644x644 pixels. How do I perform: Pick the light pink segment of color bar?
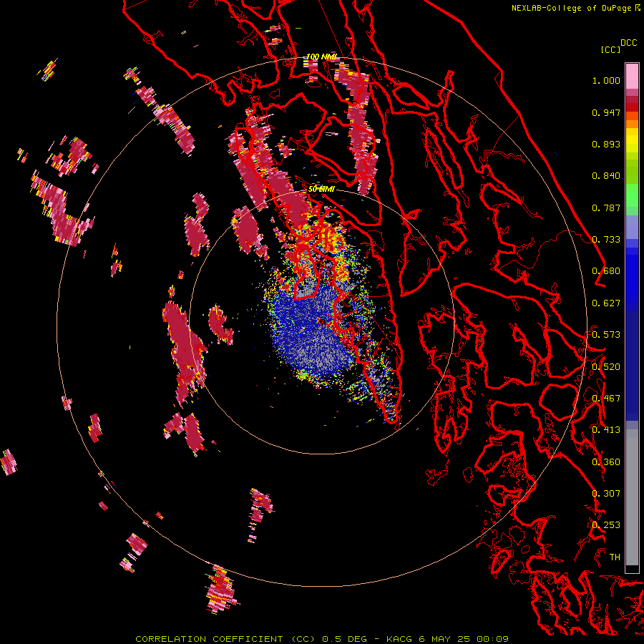point(632,76)
